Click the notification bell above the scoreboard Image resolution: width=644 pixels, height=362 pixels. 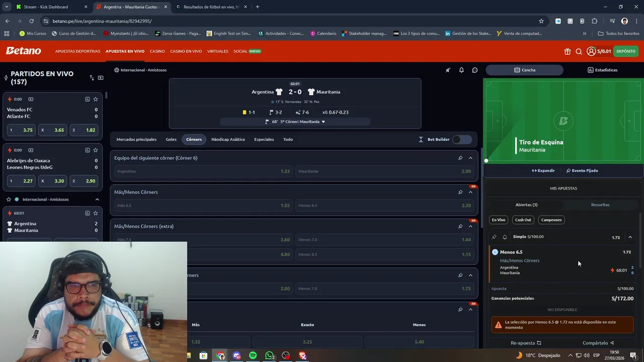coord(461,70)
